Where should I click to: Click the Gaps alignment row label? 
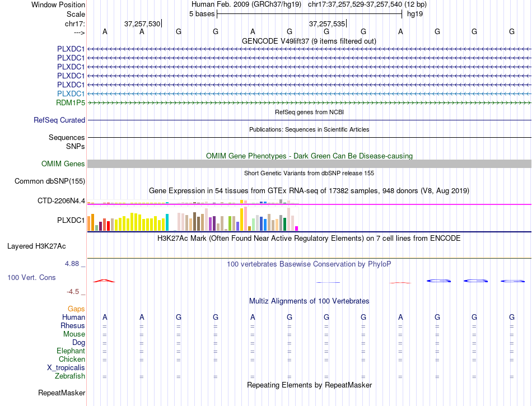[x=76, y=309]
